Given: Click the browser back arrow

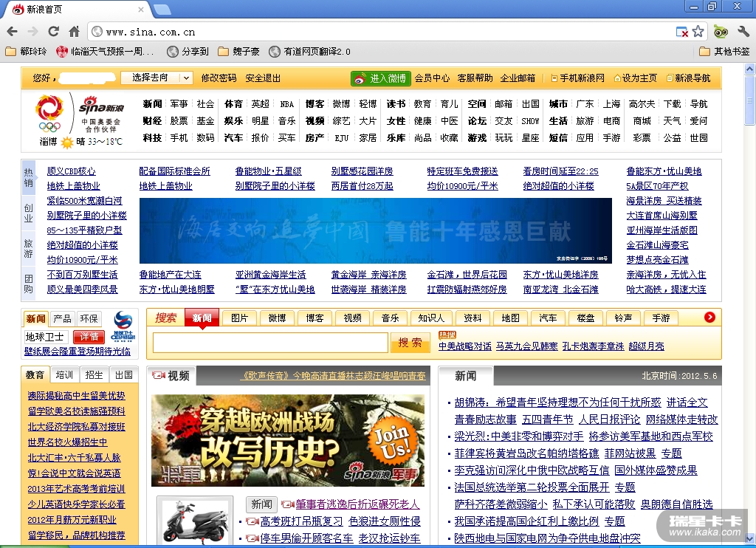Looking at the screenshot, I should [x=13, y=32].
